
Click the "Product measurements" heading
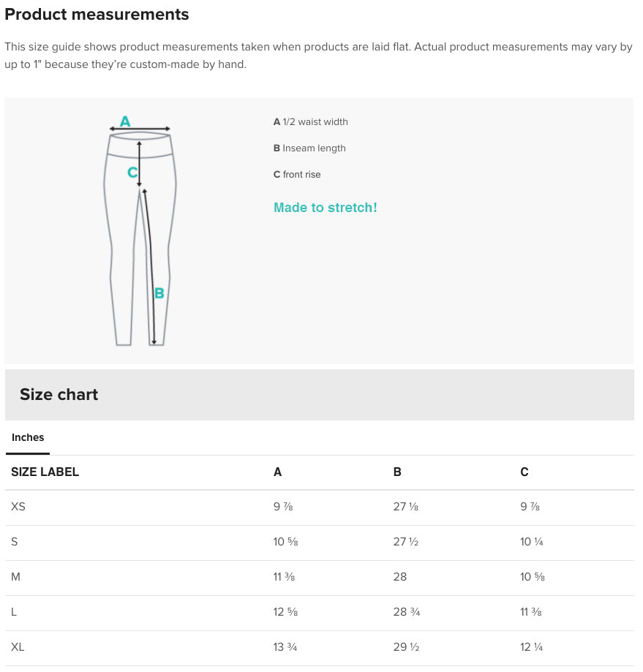[97, 15]
